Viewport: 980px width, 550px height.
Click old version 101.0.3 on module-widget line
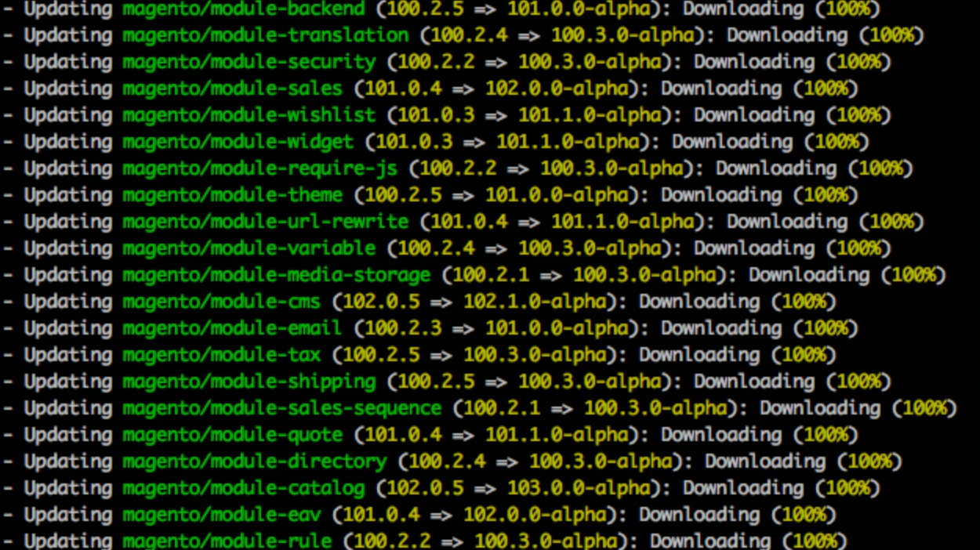pos(414,143)
